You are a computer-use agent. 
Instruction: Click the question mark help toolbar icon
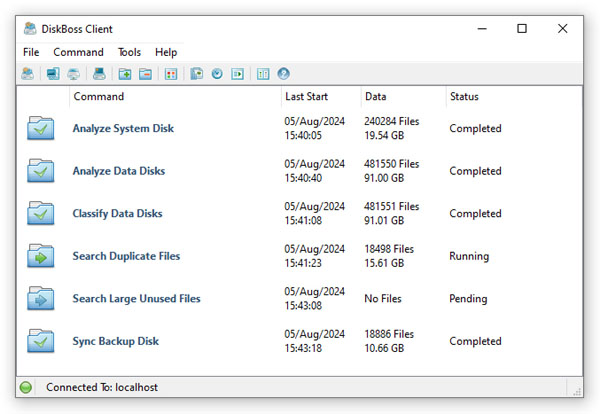coord(284,73)
